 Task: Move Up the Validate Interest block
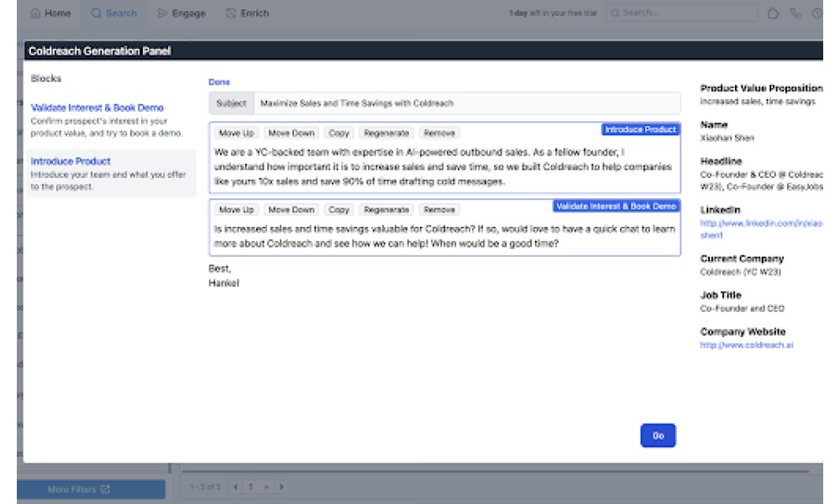tap(236, 210)
